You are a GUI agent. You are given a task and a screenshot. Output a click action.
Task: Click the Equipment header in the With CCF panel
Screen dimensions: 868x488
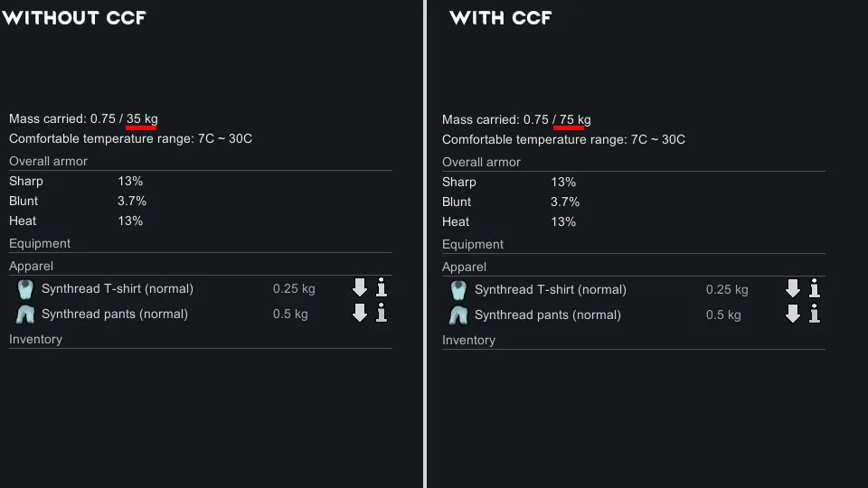pyautogui.click(x=473, y=245)
